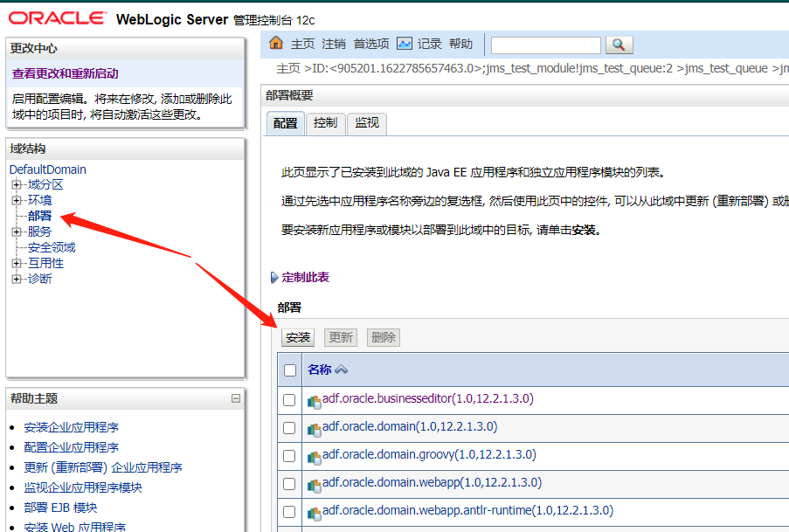Open 首选项 preferences
The height and width of the screenshot is (532, 789).
click(x=371, y=45)
